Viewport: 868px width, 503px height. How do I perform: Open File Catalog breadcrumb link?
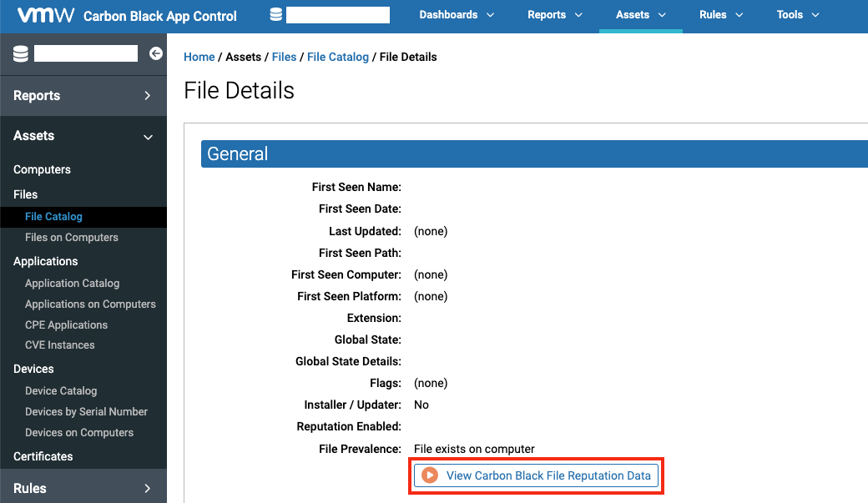coord(338,57)
